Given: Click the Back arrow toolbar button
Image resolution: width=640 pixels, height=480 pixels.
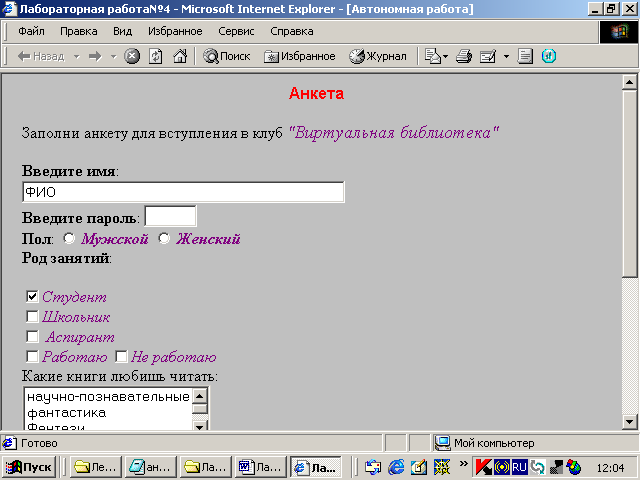Looking at the screenshot, I should pos(41,56).
